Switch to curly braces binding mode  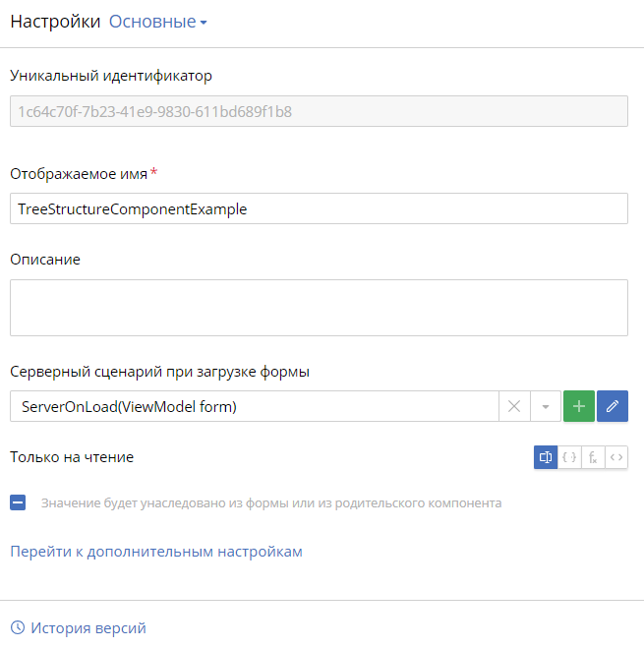[x=569, y=457]
